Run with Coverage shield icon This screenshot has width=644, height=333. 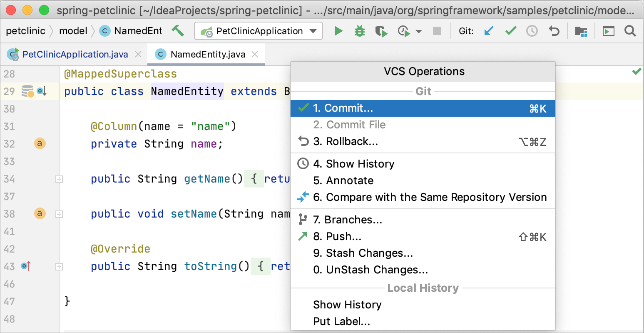click(381, 31)
